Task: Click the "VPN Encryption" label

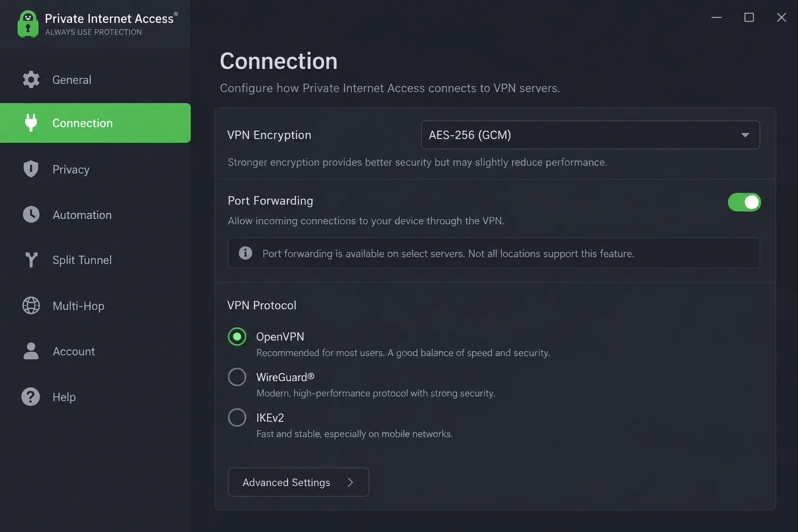Action: (x=269, y=135)
